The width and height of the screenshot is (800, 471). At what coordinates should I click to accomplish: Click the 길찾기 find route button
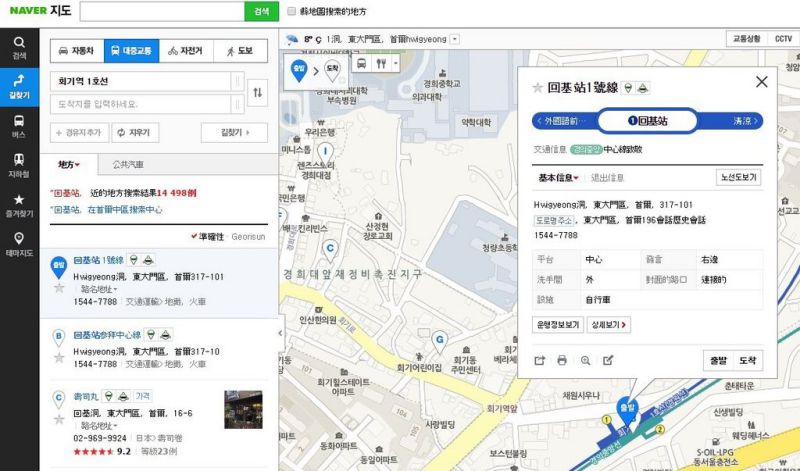click(x=234, y=133)
